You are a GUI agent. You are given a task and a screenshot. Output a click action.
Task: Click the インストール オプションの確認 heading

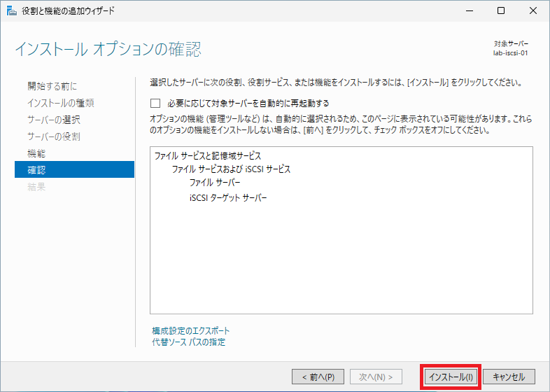click(x=108, y=49)
